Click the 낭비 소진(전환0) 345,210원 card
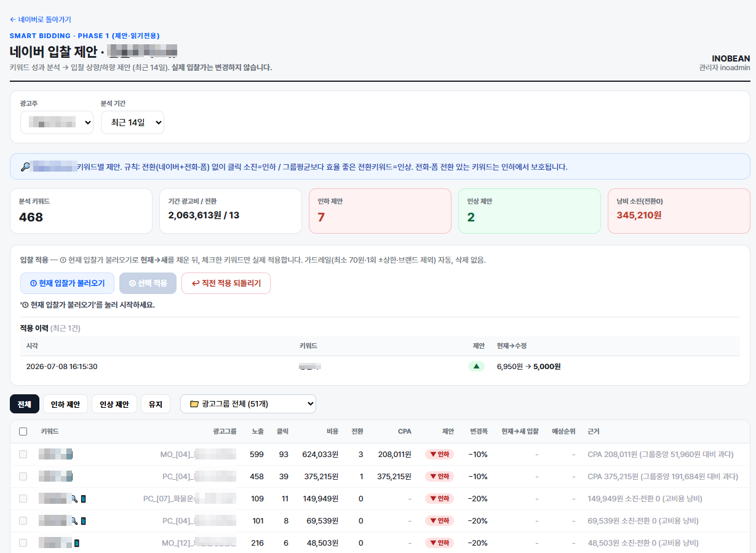This screenshot has height=553, width=756. tap(679, 211)
